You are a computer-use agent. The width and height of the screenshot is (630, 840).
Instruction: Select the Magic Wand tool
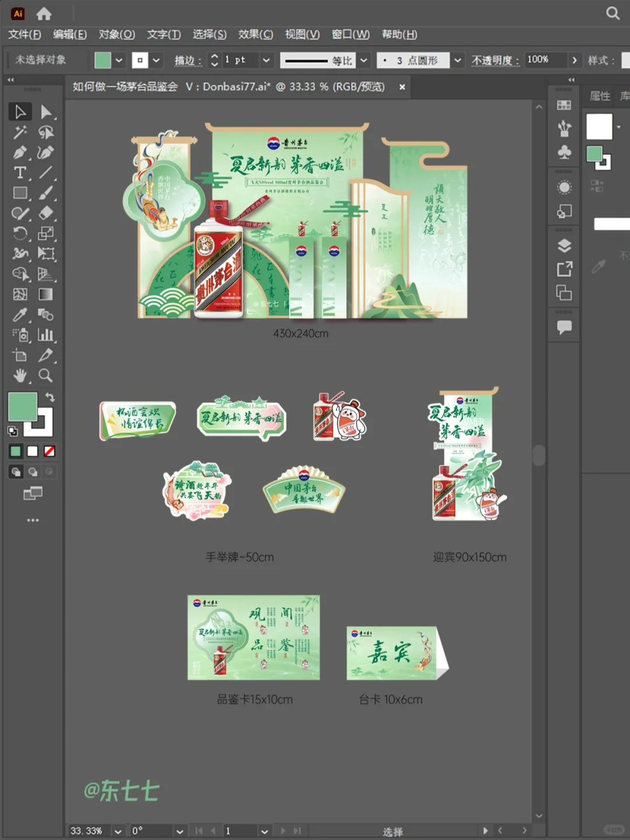point(20,132)
